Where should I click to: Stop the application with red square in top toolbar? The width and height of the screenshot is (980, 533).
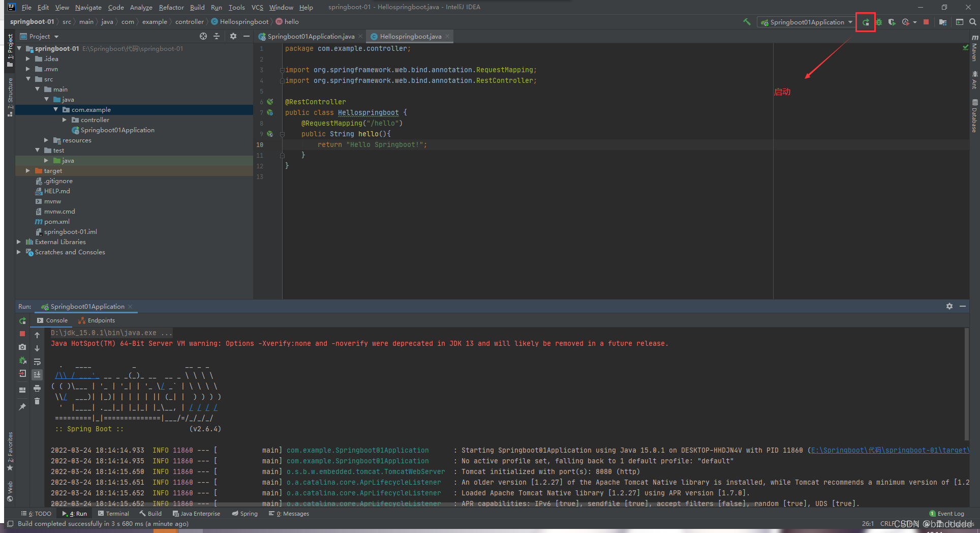[x=926, y=22]
